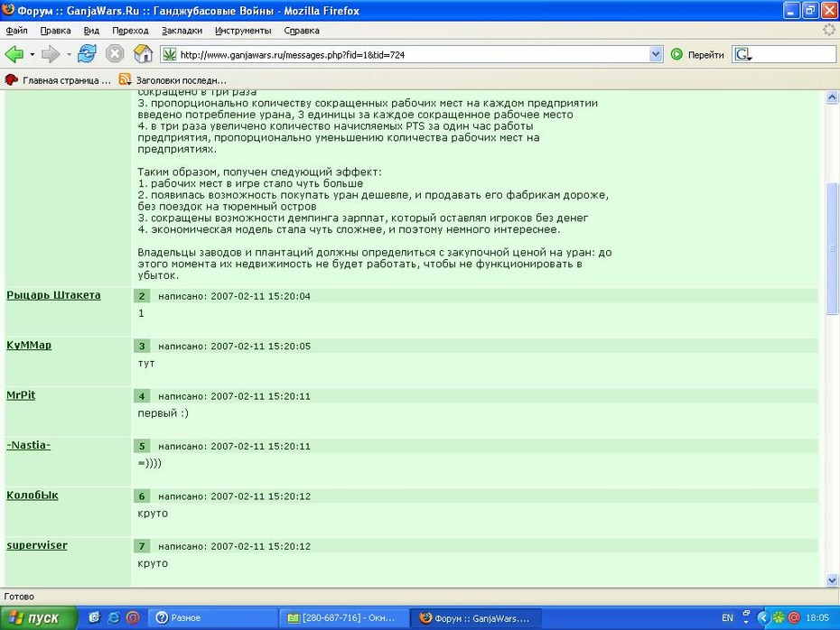The image size is (840, 630).
Task: Click the Stop loading icon
Action: [115, 54]
